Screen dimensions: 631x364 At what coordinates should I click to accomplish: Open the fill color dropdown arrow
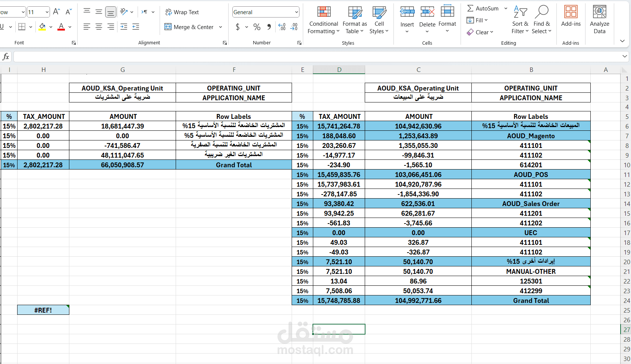(51, 27)
